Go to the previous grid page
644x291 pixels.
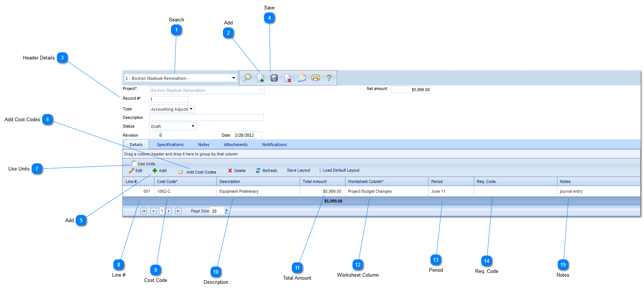153,211
